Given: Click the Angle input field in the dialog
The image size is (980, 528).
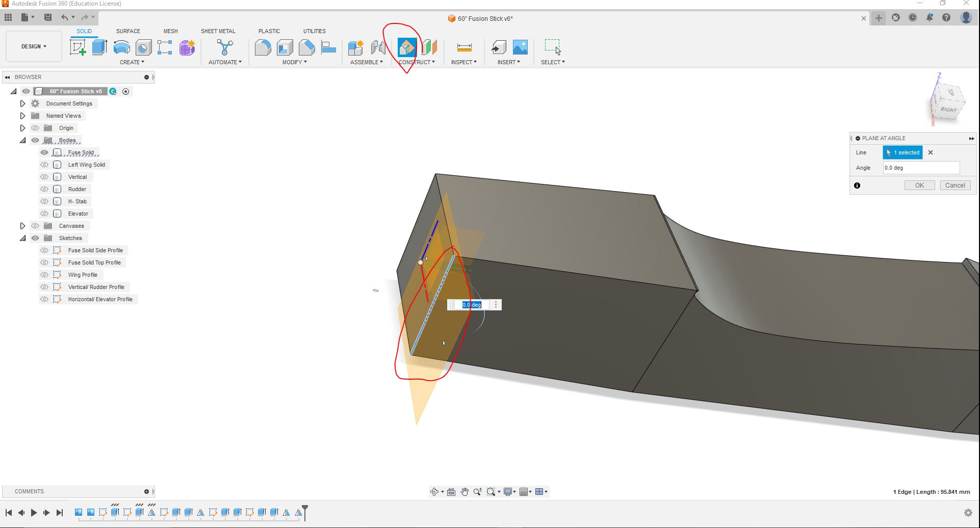Looking at the screenshot, I should point(921,168).
